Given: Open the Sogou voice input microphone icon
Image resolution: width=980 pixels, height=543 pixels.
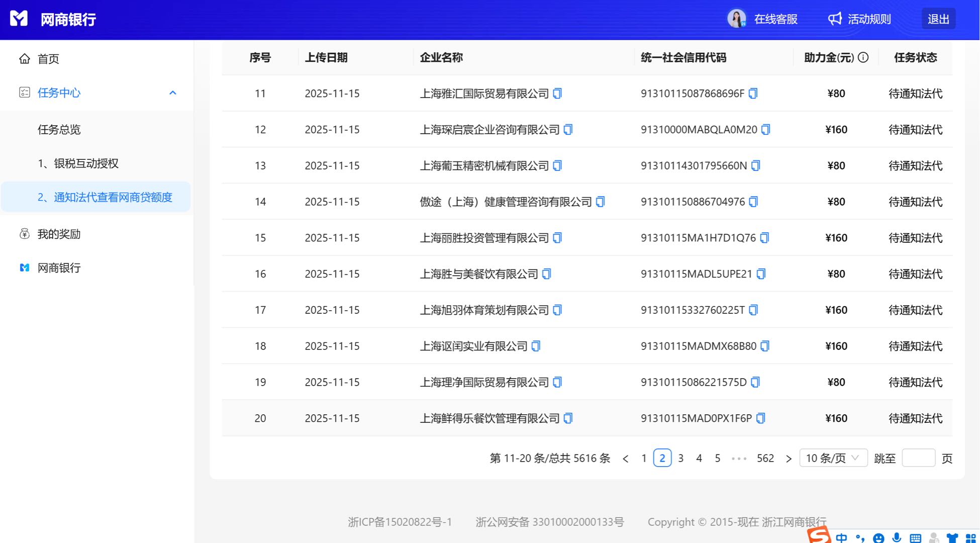Looking at the screenshot, I should [x=898, y=537].
